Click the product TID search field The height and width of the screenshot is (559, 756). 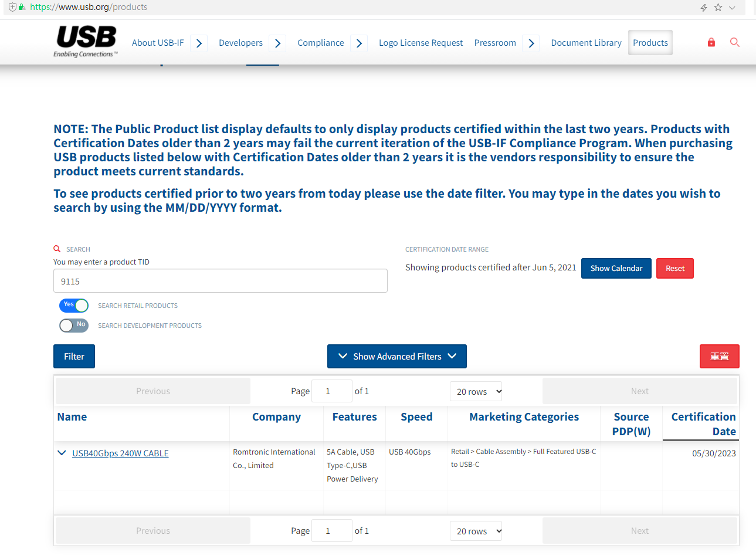[x=221, y=281]
